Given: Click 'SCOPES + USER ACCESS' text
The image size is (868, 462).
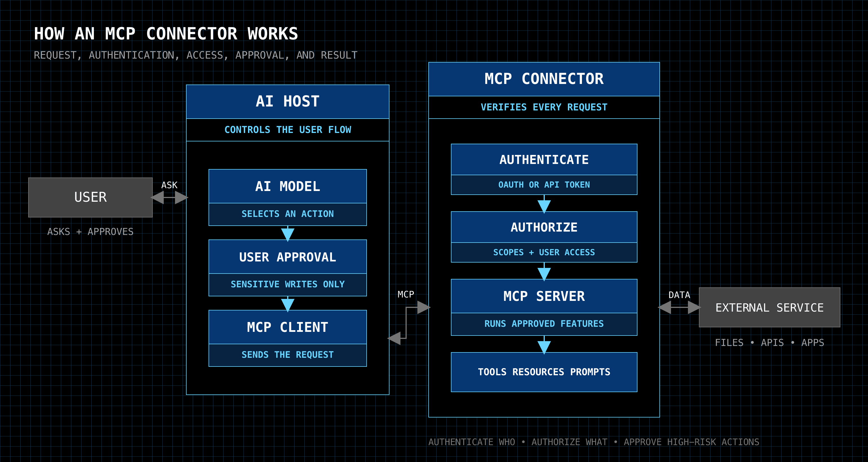Looking at the screenshot, I should [x=544, y=252].
